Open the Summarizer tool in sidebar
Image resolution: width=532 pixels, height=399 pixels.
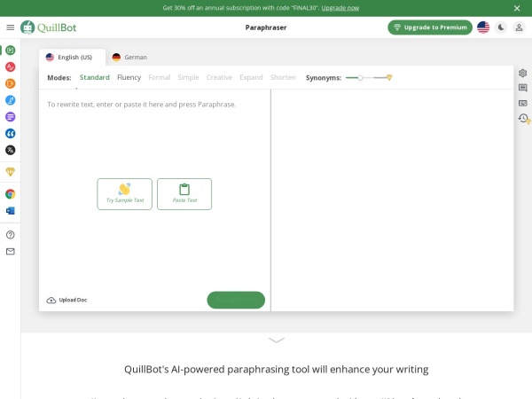point(10,116)
